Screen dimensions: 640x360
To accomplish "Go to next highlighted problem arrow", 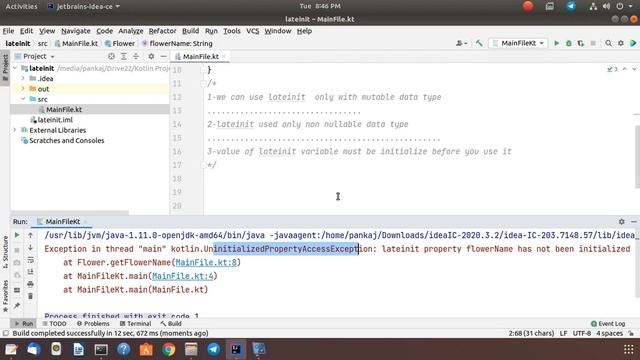I will click(x=634, y=69).
